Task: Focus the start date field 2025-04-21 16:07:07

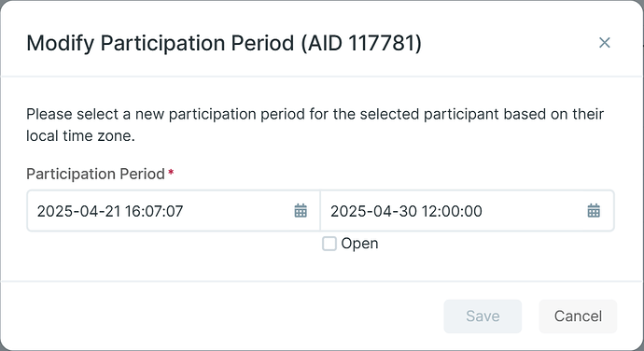Action: [x=174, y=211]
